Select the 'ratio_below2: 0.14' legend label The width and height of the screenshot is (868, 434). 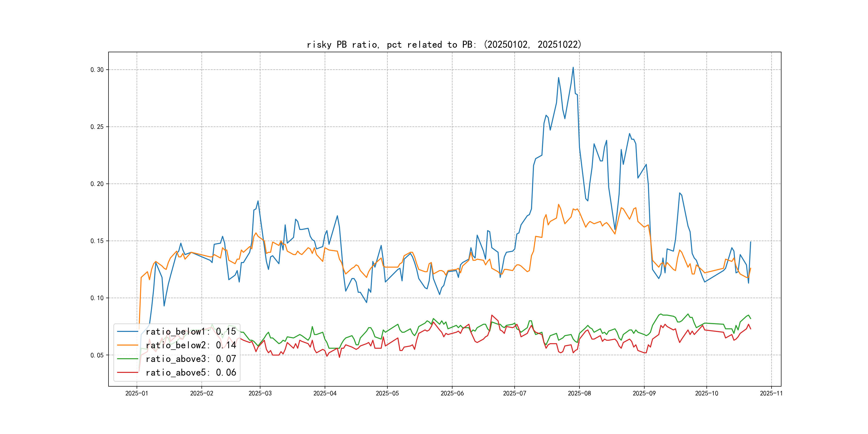pyautogui.click(x=191, y=345)
